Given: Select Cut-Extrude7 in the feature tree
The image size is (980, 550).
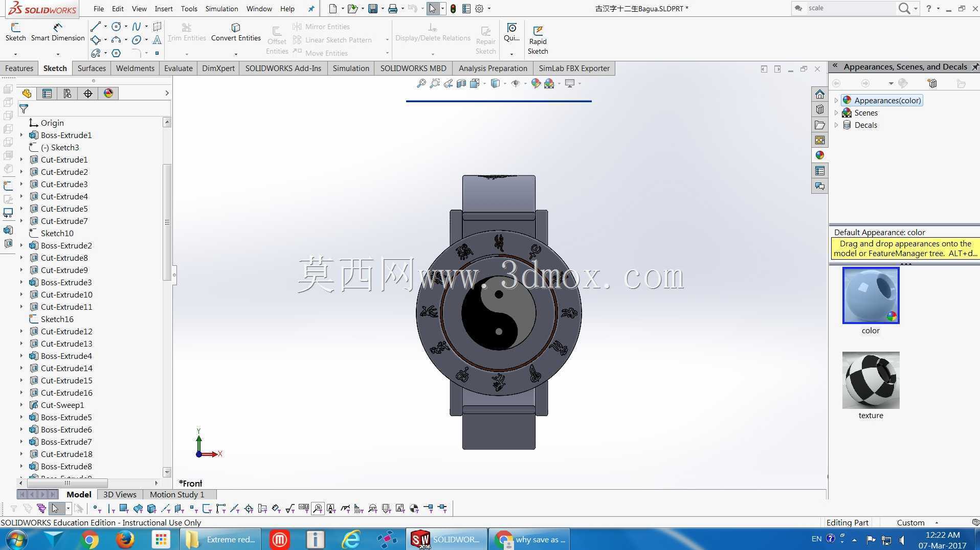Looking at the screenshot, I should (x=64, y=221).
